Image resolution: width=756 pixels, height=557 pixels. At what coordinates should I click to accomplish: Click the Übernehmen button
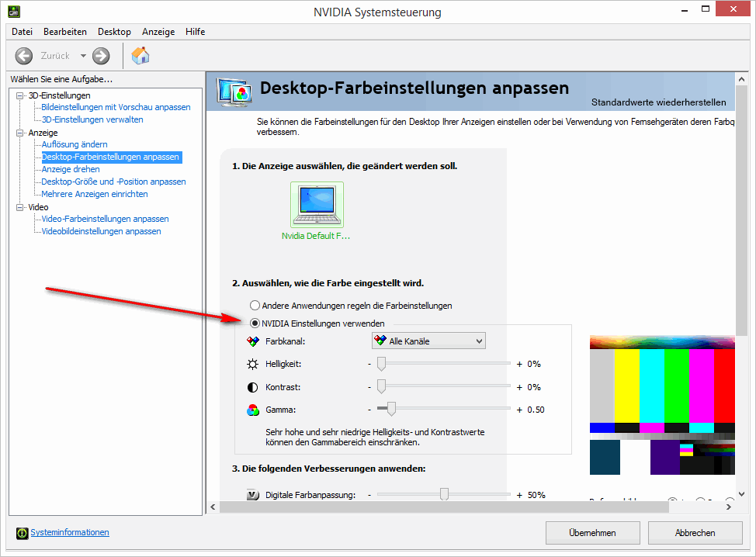pos(592,533)
